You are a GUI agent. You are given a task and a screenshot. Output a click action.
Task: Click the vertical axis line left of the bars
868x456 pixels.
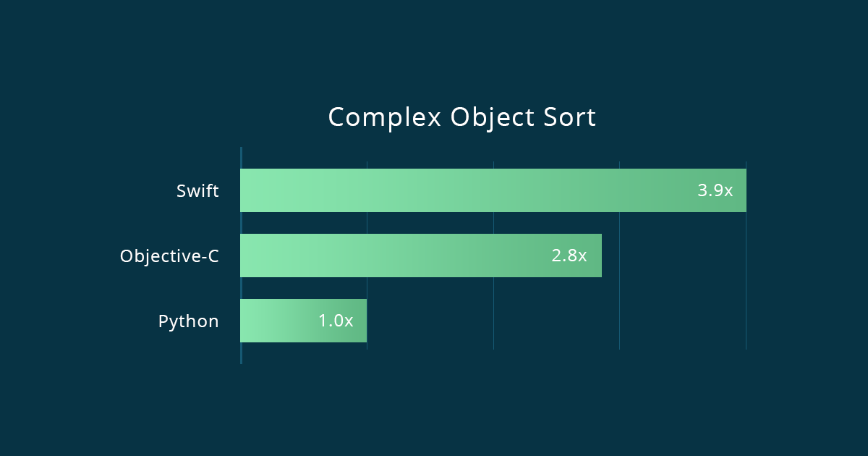point(241,355)
